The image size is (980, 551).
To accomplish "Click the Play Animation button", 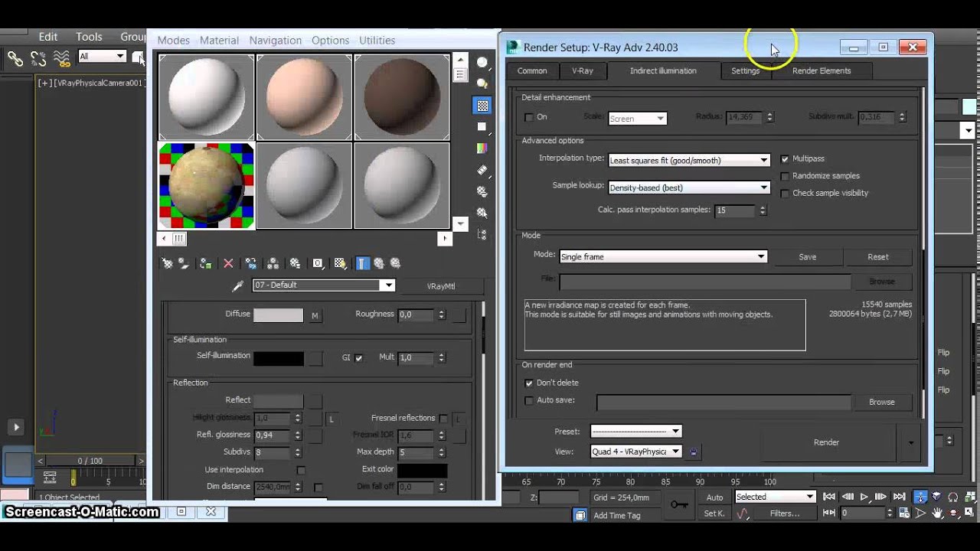I will [864, 497].
